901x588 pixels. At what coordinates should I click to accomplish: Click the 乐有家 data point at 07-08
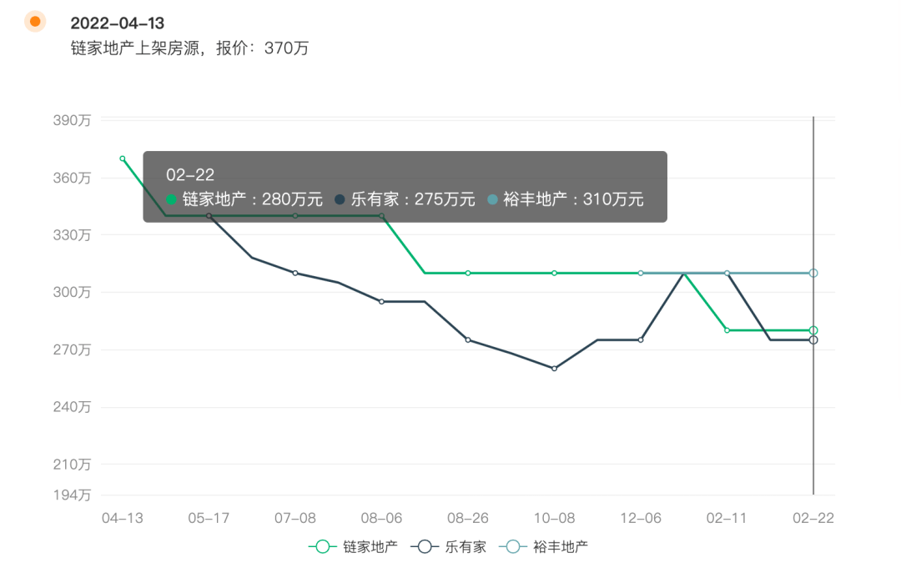[295, 274]
